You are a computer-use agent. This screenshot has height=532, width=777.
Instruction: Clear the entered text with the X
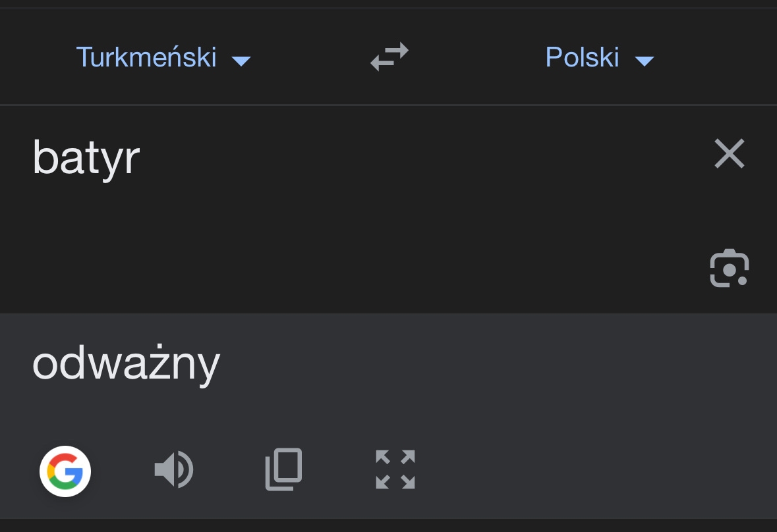[x=729, y=154]
